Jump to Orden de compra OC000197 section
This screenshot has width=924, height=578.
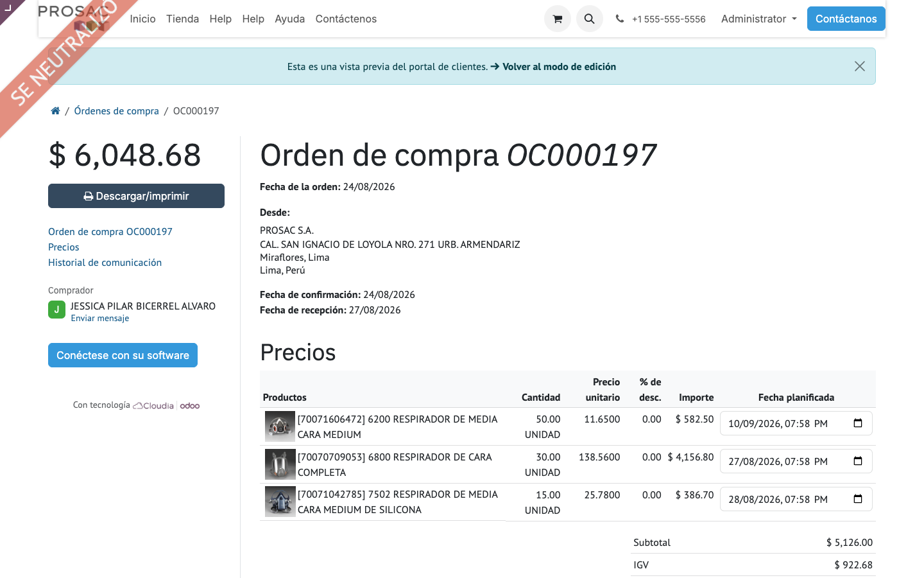110,231
